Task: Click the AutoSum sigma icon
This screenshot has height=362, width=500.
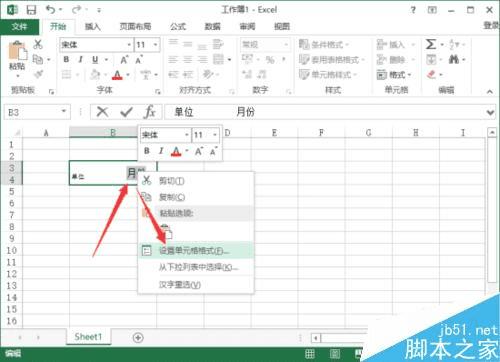Action: tap(431, 44)
